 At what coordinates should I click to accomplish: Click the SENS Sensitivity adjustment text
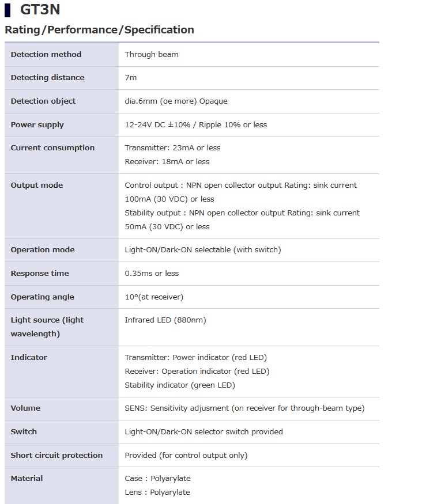pos(244,408)
